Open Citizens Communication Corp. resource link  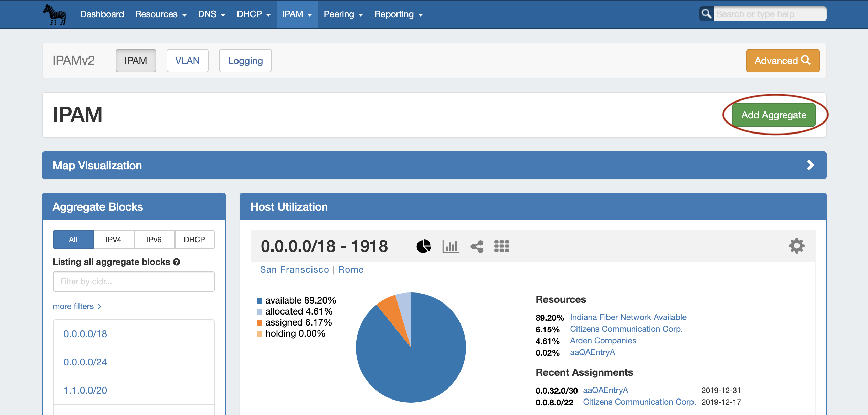pyautogui.click(x=626, y=329)
